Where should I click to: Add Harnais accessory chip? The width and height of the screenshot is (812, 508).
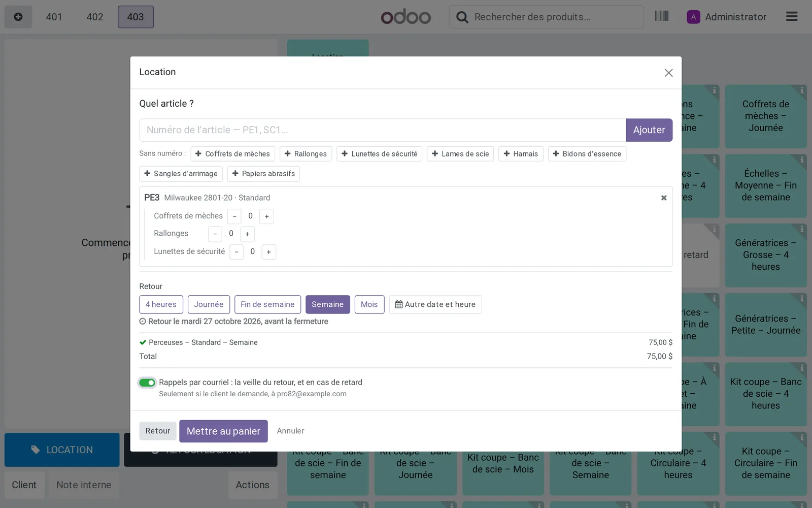tap(521, 154)
